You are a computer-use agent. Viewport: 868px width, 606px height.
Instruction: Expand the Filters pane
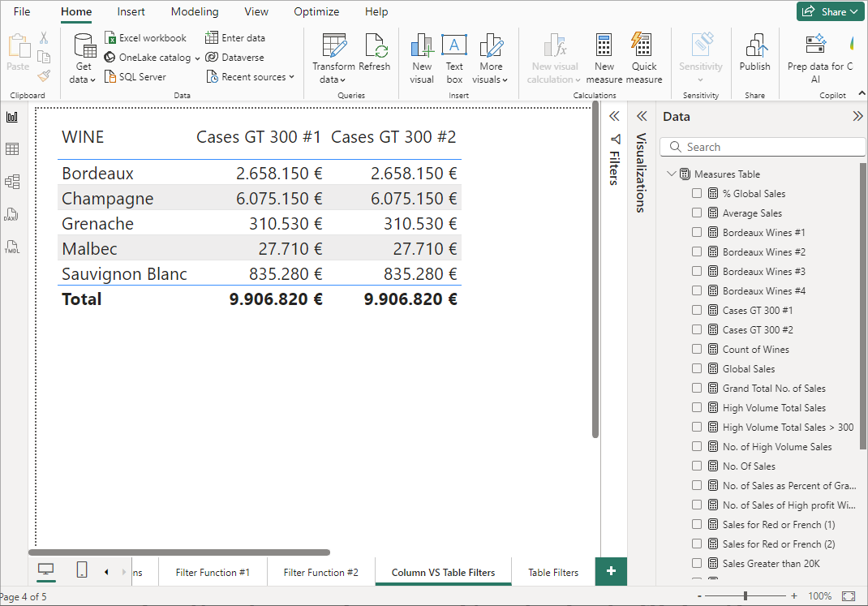click(x=615, y=116)
